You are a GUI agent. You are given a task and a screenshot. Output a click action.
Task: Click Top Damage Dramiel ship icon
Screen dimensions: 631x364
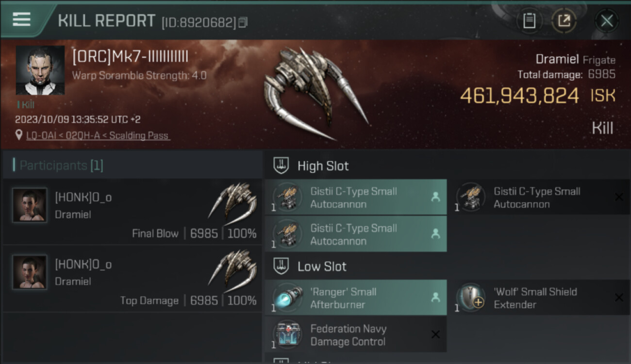click(232, 271)
